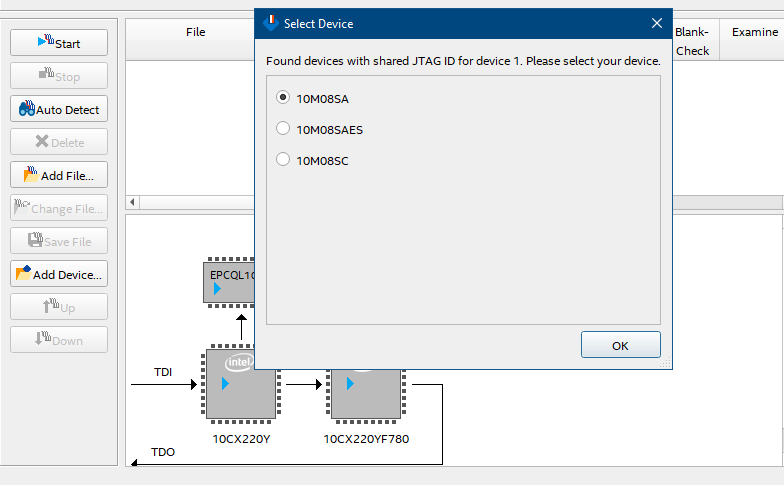Click the Examine column header
784x485 pixels.
click(754, 32)
